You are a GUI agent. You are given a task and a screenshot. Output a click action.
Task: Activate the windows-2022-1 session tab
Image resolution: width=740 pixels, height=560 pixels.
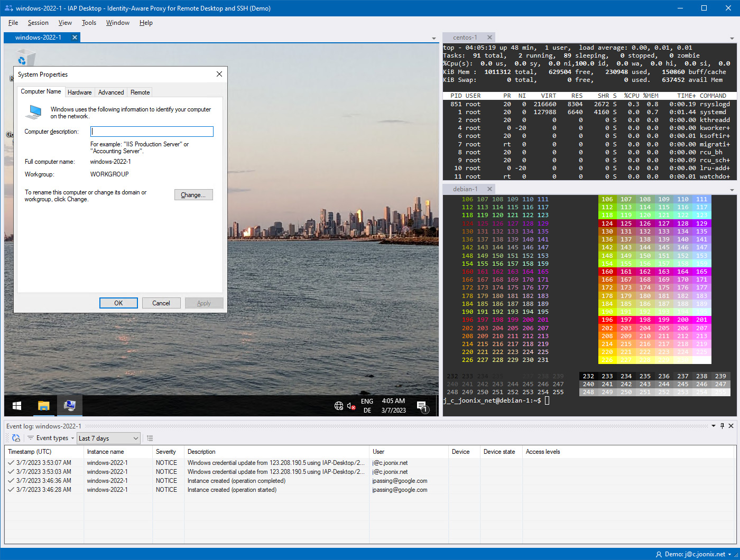38,38
